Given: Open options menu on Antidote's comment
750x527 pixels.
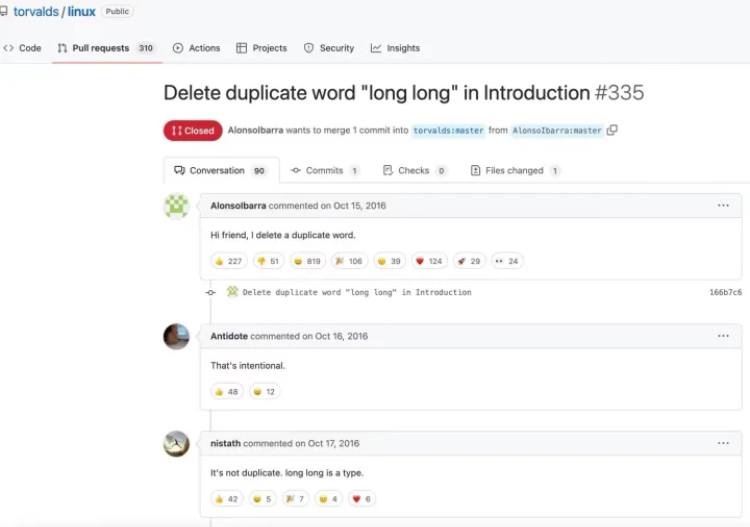Looking at the screenshot, I should click(x=723, y=336).
